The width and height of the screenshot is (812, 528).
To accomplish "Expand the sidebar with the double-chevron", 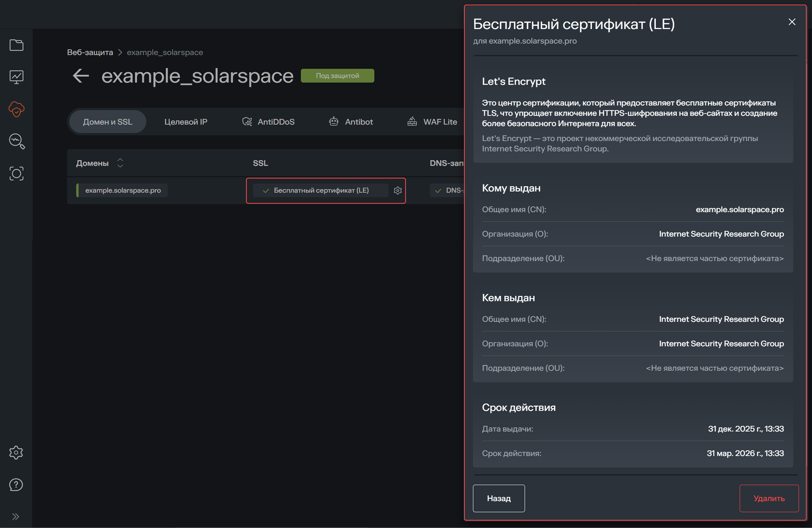I will 16,517.
